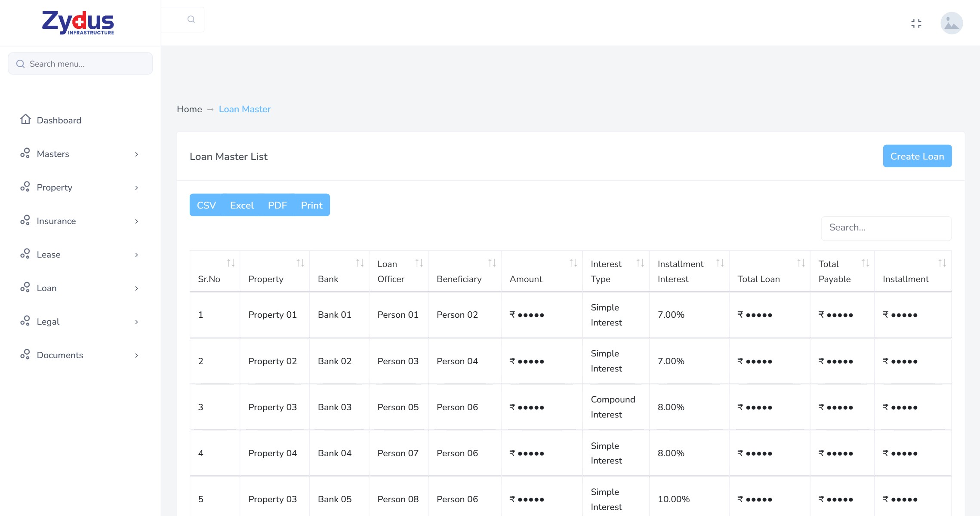Sort table by Sr.No column arrows
The width and height of the screenshot is (980, 516).
click(231, 263)
